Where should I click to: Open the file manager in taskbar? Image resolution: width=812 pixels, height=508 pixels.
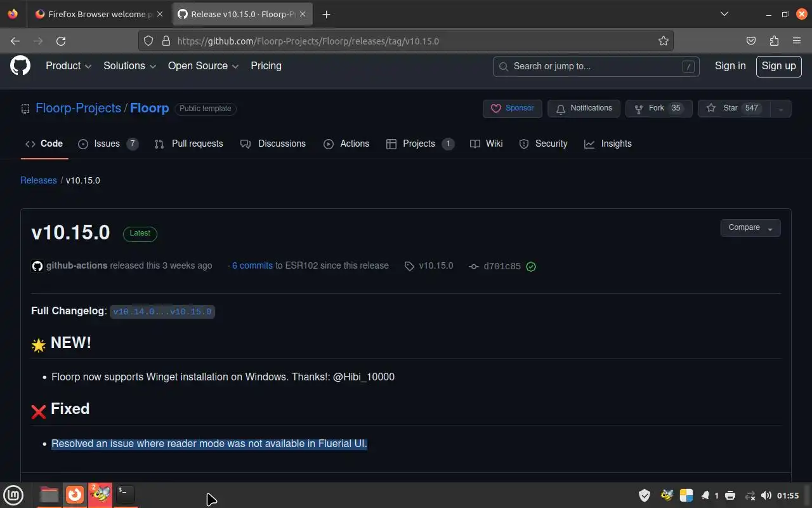click(x=49, y=494)
